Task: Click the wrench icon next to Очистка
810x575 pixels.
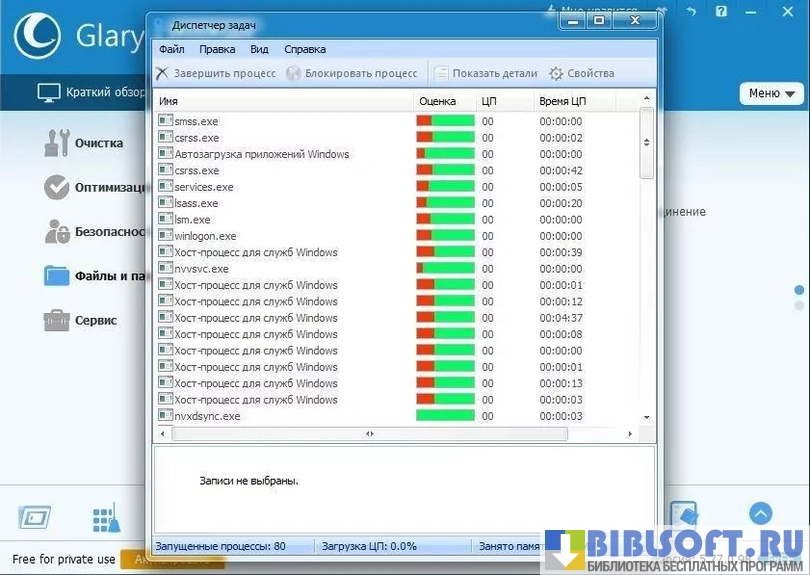Action: [x=57, y=143]
